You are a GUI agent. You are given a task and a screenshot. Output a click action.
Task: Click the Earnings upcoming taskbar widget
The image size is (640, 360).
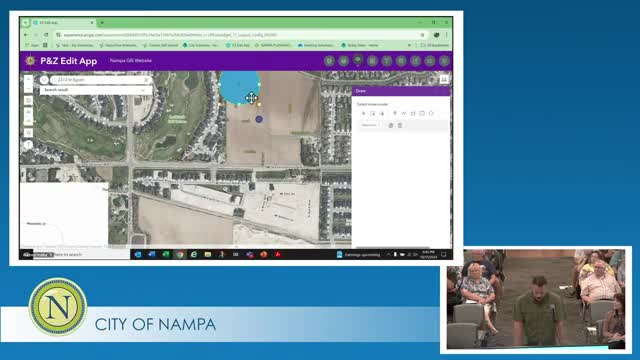(358, 254)
